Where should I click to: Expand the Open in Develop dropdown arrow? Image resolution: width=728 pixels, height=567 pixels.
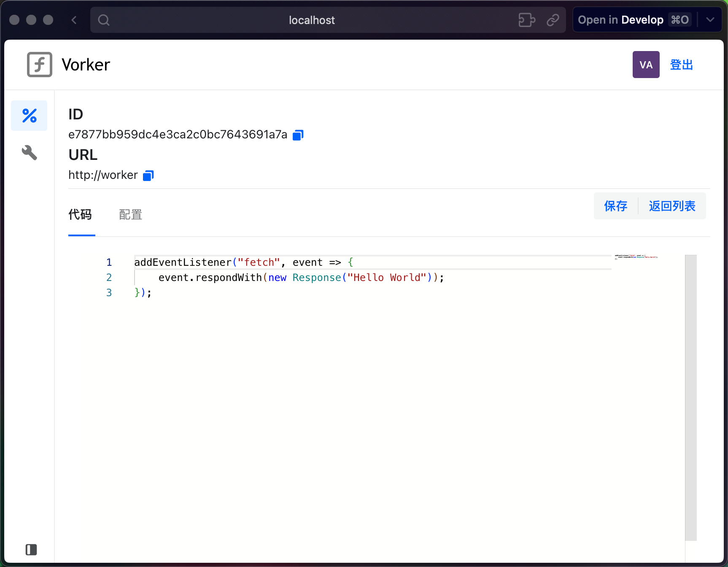tap(710, 20)
